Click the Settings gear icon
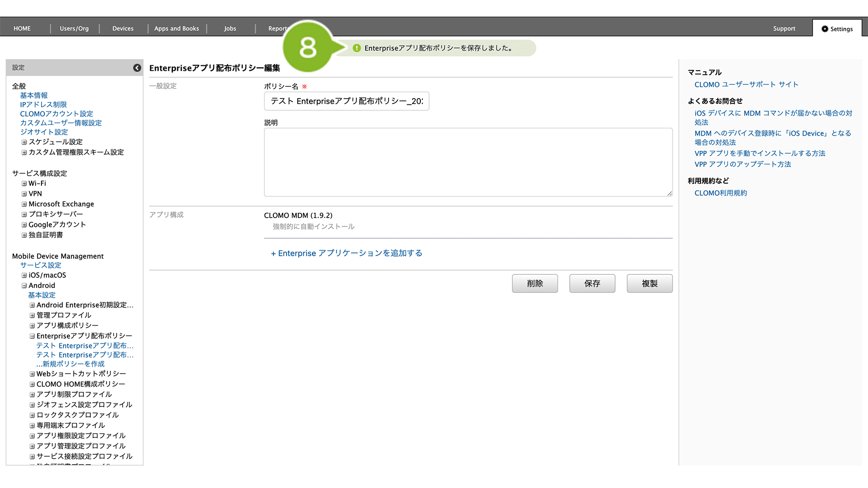Screen dimensions: 868x488 (x=825, y=29)
